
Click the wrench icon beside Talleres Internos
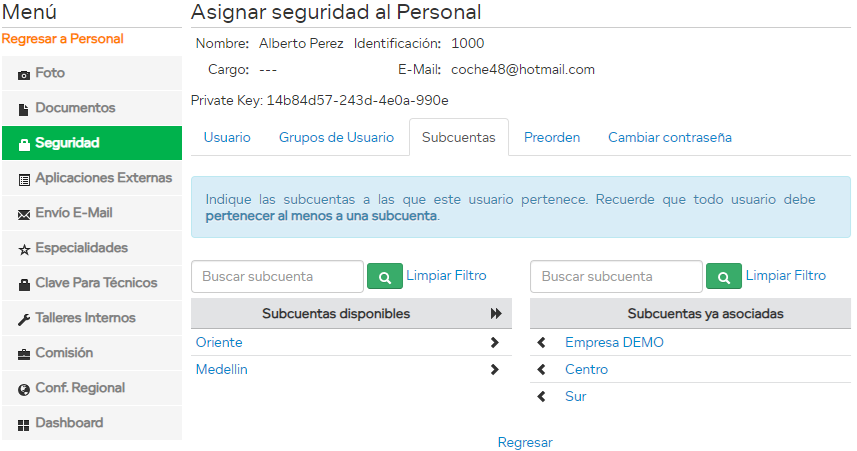click(x=24, y=319)
